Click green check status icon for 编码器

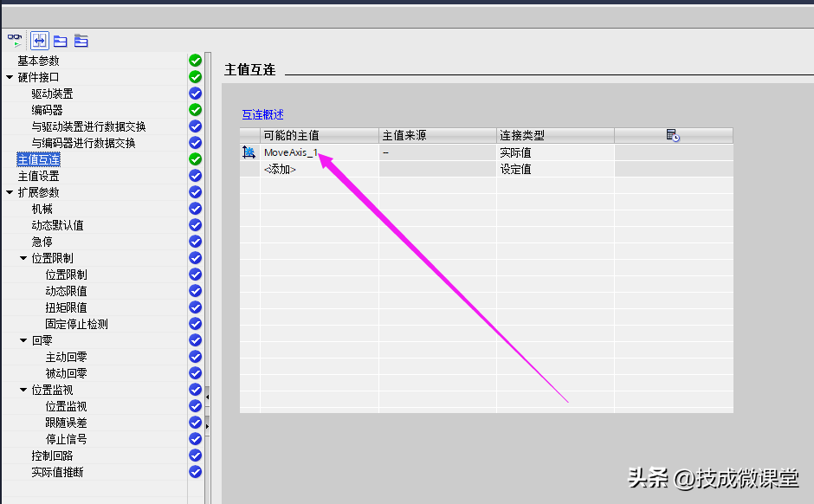[195, 110]
